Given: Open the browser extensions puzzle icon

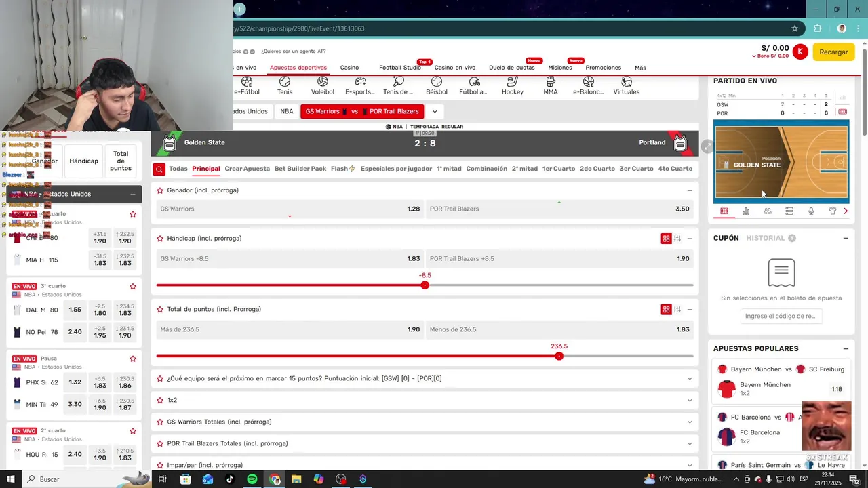Looking at the screenshot, I should [817, 28].
